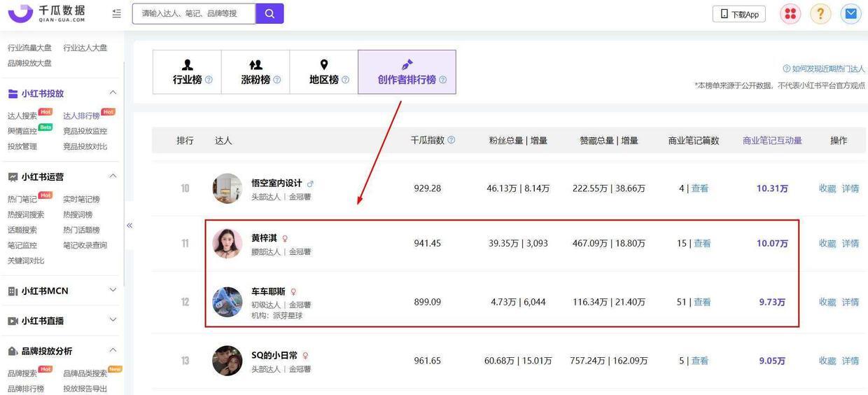Click help icon next to 千瓜指数
Viewport: 868px width, 395px height.
point(451,140)
